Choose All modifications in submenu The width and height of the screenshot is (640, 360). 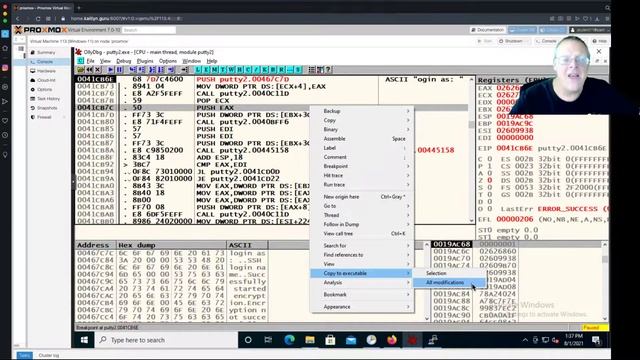coord(449,282)
